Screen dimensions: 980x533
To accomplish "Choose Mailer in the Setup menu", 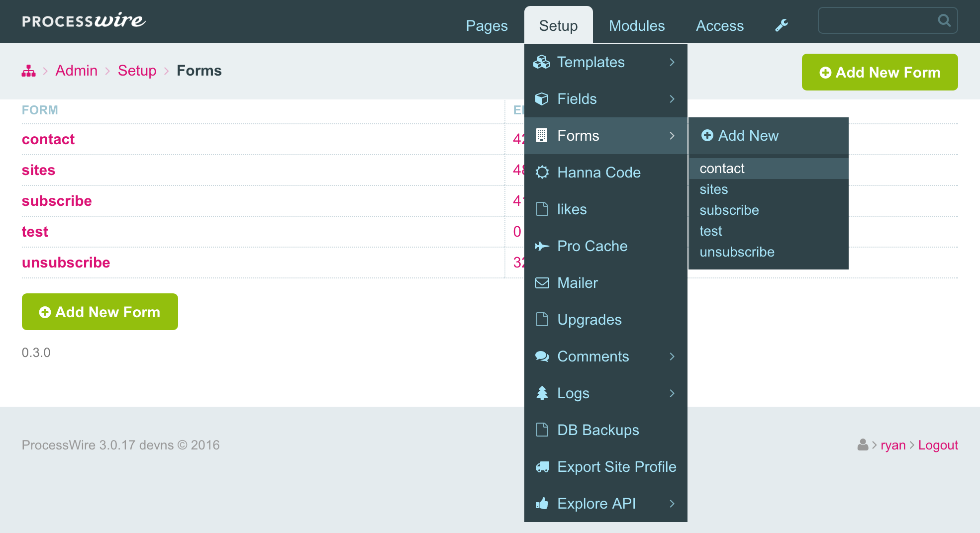I will [606, 283].
